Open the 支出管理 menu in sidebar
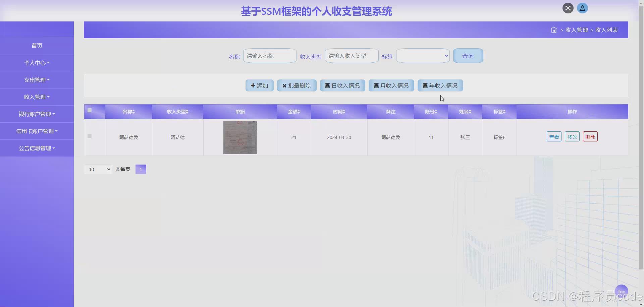The image size is (644, 307). point(37,80)
